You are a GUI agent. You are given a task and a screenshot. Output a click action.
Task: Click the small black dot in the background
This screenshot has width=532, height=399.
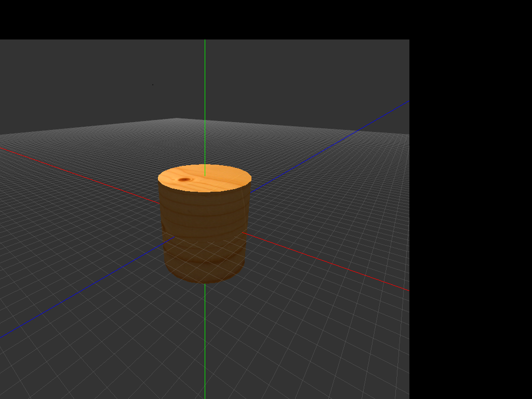click(153, 85)
